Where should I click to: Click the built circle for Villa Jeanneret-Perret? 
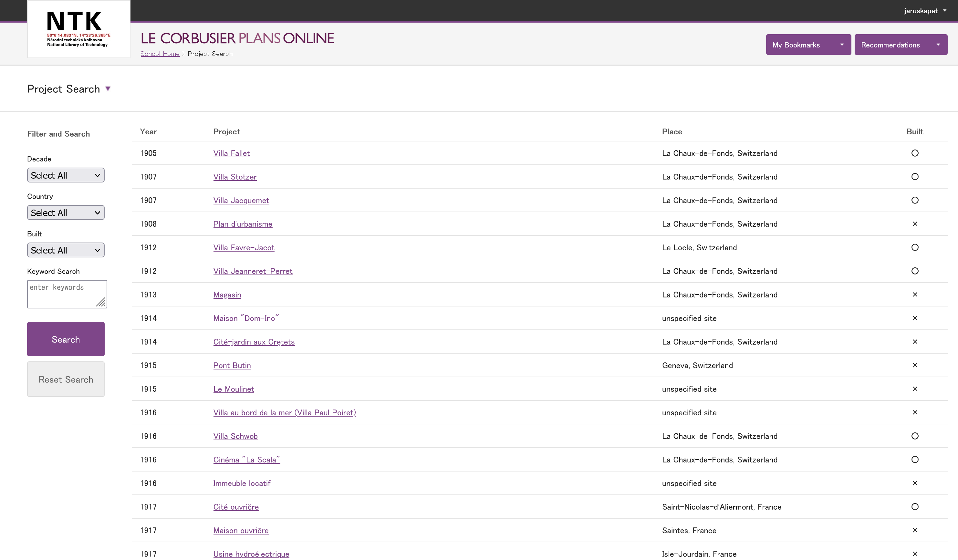coord(915,271)
